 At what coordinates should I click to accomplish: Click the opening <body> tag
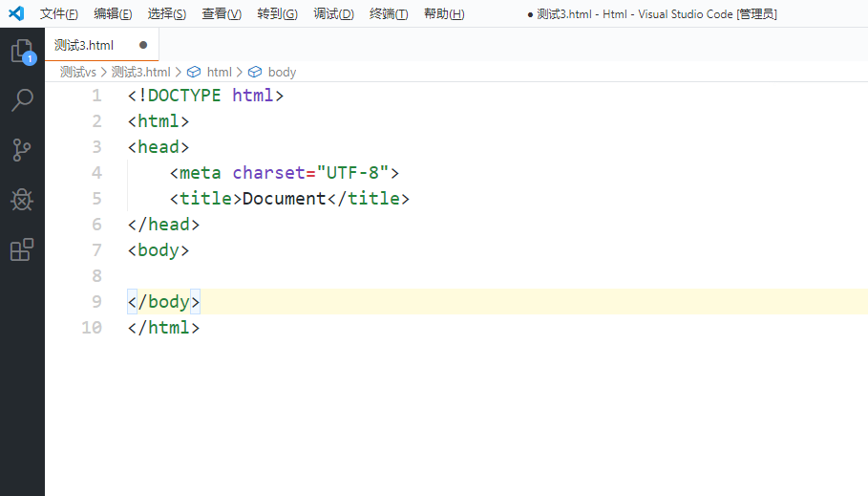click(159, 250)
